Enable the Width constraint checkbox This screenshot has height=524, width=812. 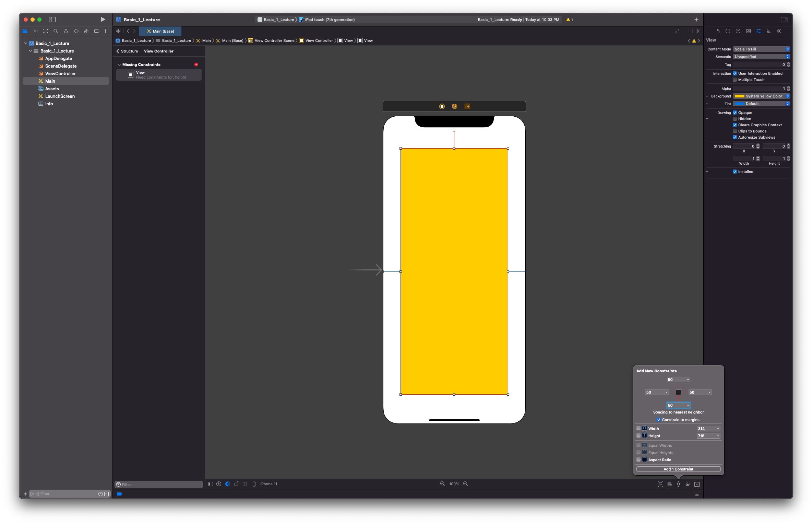coord(638,429)
